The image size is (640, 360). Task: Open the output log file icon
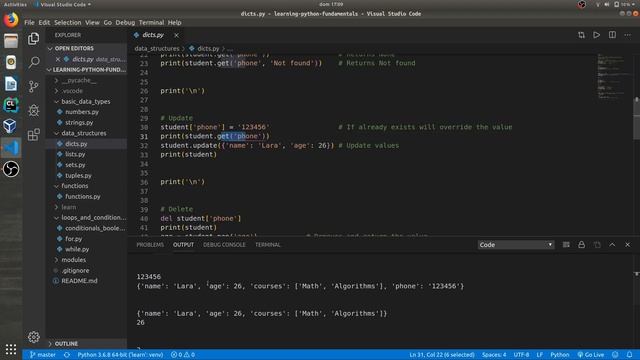597,244
